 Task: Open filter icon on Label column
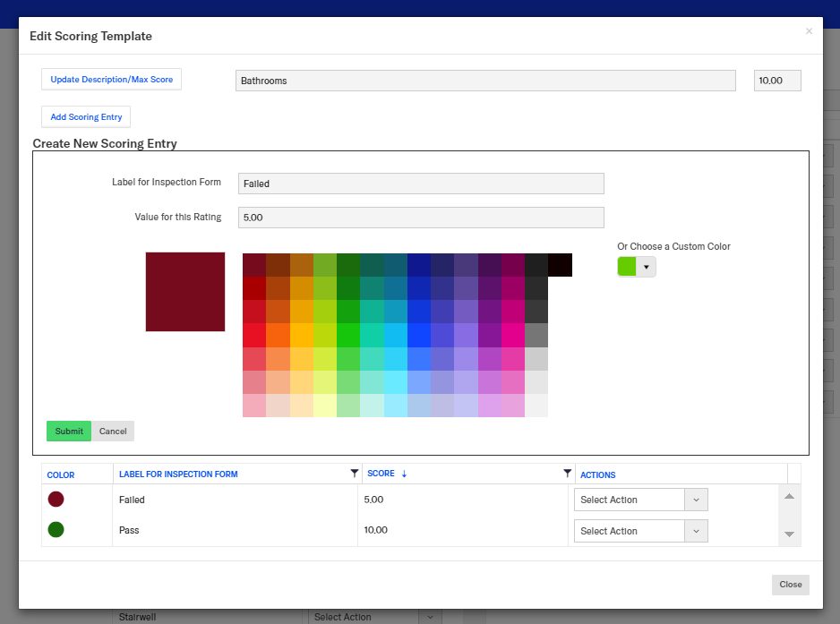pos(355,474)
